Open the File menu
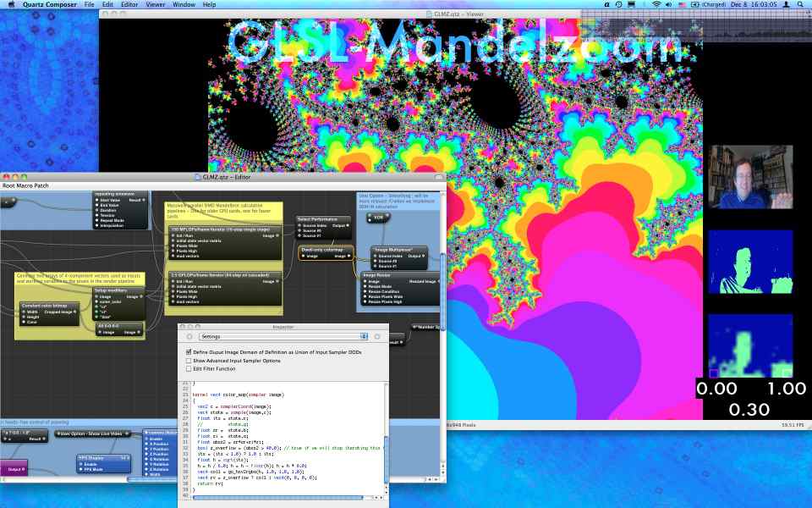The height and width of the screenshot is (508, 812). point(89,5)
